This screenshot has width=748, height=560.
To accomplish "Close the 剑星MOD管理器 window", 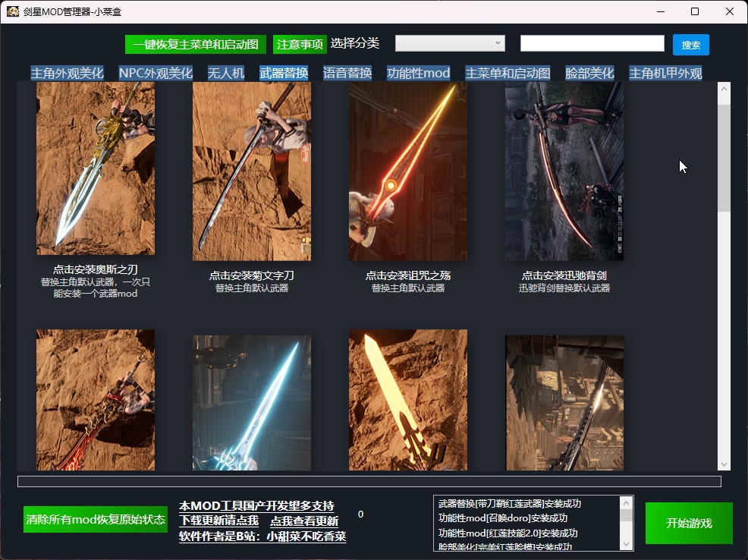I will 730,11.
